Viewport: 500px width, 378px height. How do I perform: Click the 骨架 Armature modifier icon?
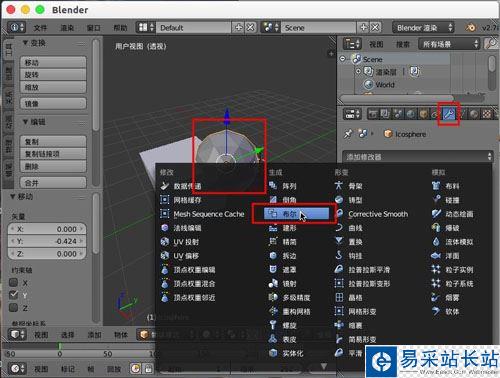click(339, 186)
